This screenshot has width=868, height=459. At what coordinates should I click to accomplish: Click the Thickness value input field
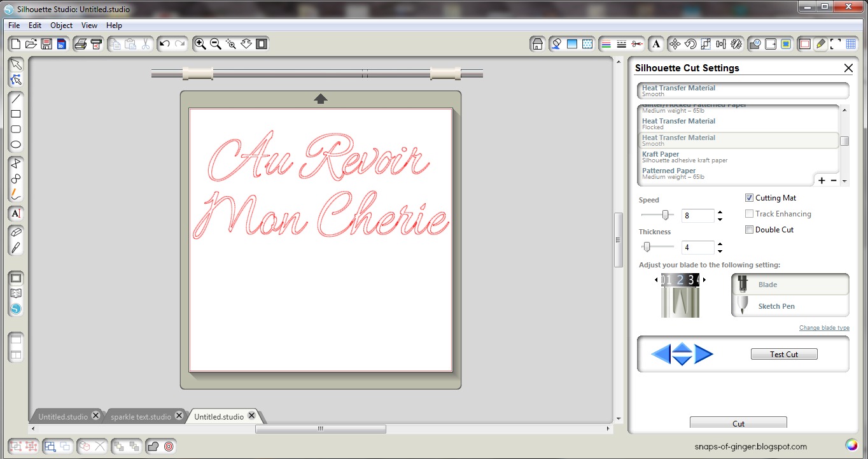pos(697,248)
